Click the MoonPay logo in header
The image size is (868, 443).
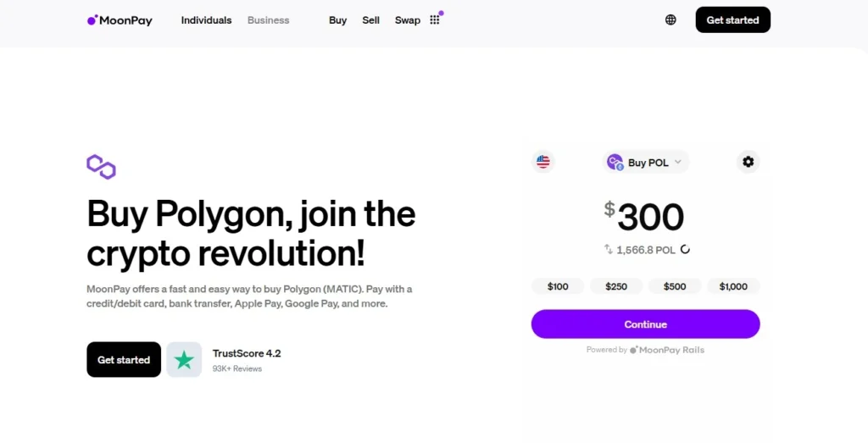(120, 20)
